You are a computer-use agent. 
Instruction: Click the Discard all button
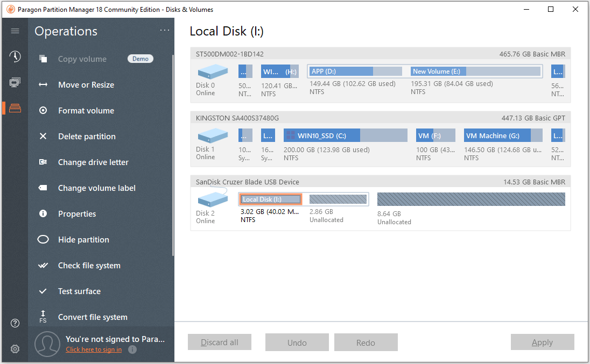coord(220,342)
